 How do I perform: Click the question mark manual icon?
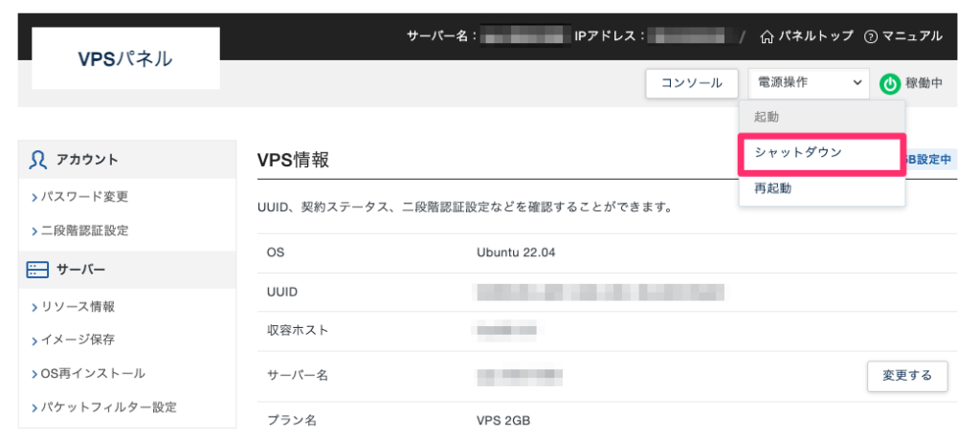(870, 36)
